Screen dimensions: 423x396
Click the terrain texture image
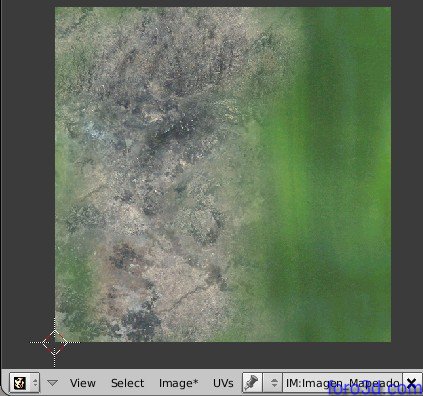223,174
